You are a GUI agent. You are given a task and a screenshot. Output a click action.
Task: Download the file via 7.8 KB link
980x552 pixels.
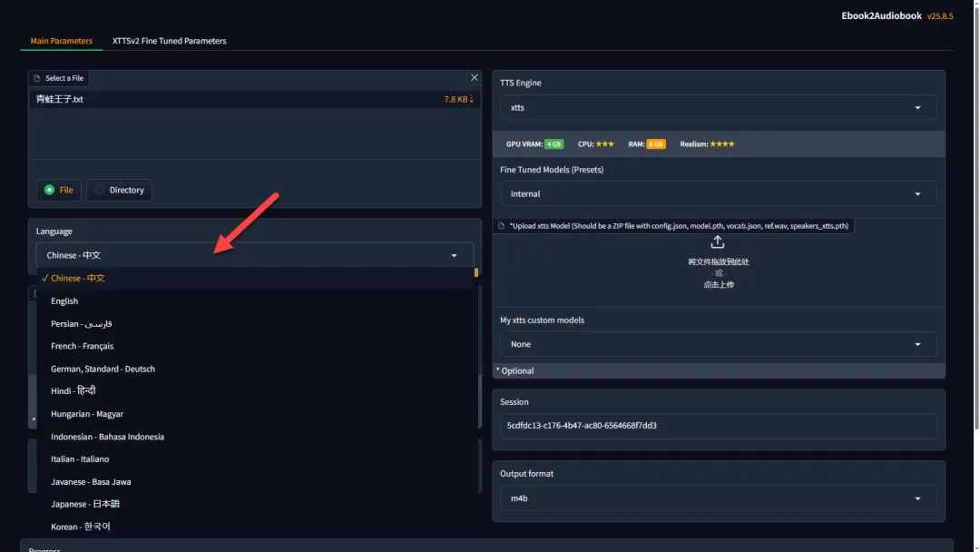click(458, 99)
